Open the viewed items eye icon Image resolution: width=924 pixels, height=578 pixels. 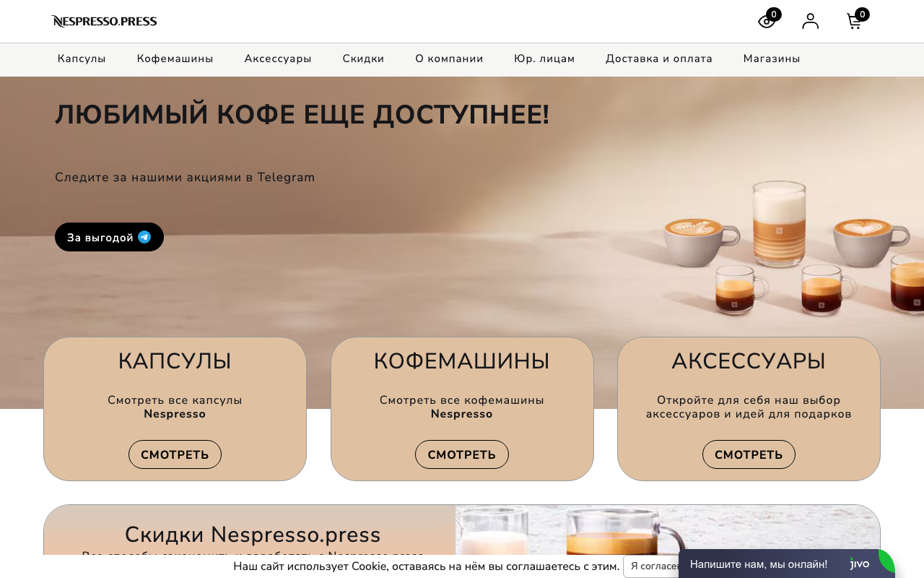[767, 22]
